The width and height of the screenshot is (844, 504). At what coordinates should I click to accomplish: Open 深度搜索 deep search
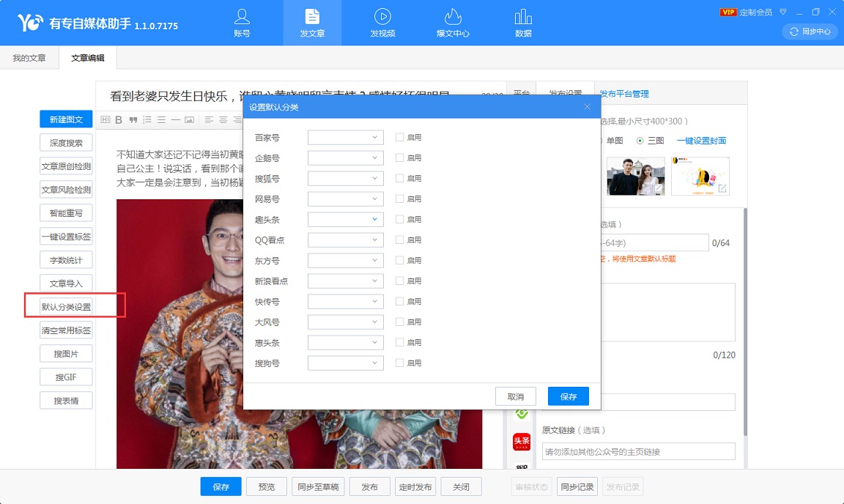click(66, 143)
